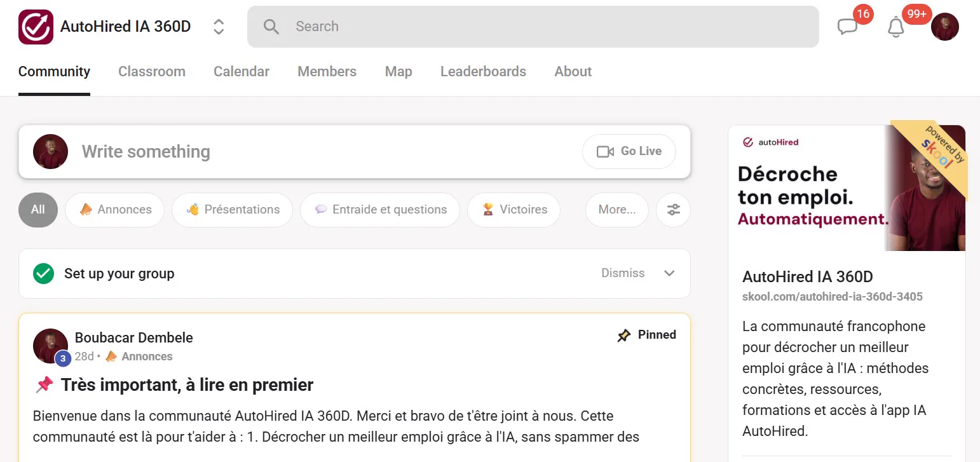
Task: Switch to the Community tab
Action: (x=54, y=72)
